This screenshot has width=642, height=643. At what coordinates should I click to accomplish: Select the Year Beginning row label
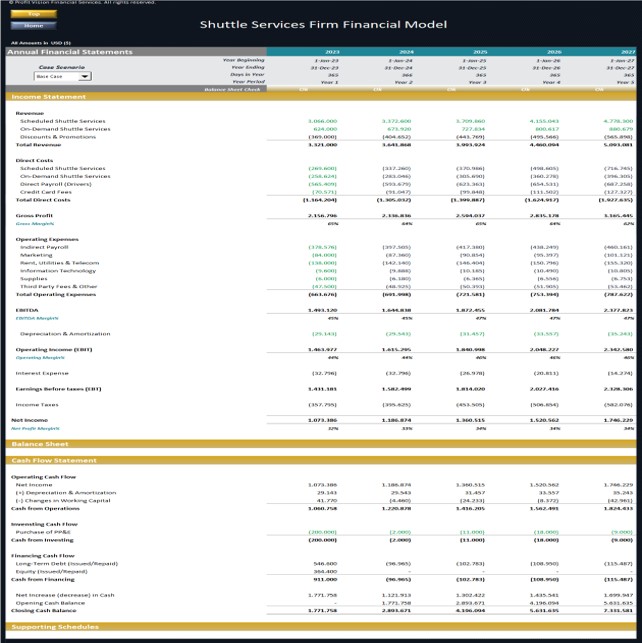[244, 60]
